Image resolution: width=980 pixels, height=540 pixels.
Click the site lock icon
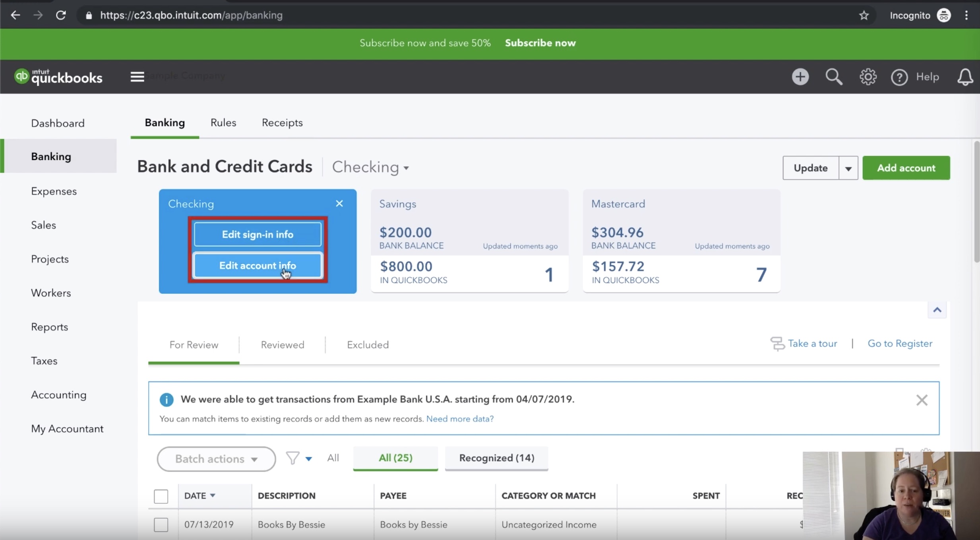[89, 16]
